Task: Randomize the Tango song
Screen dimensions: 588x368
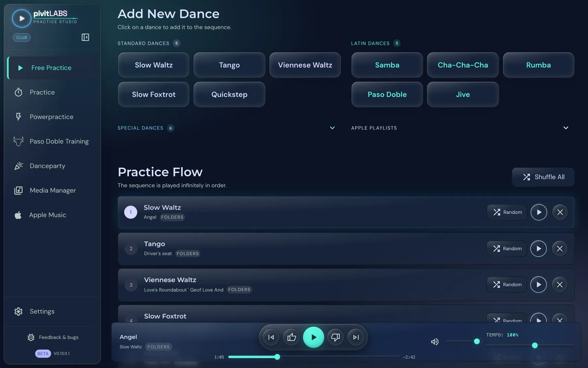Action: [x=507, y=249]
